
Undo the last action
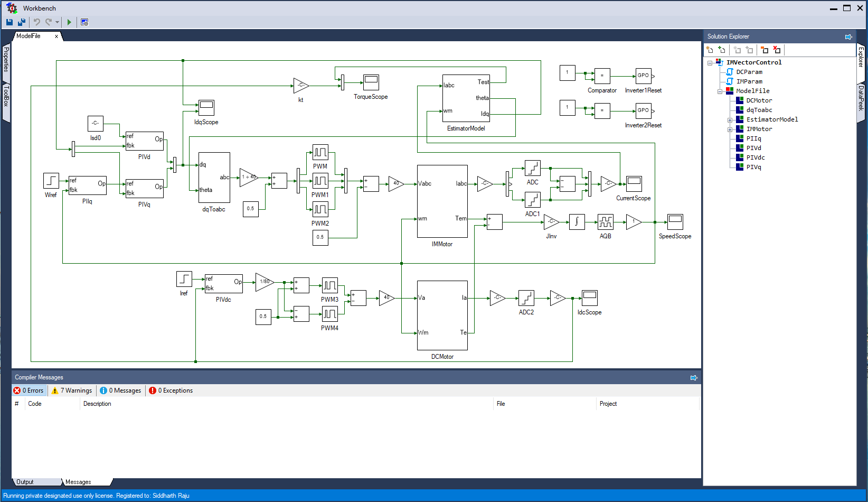(x=36, y=22)
